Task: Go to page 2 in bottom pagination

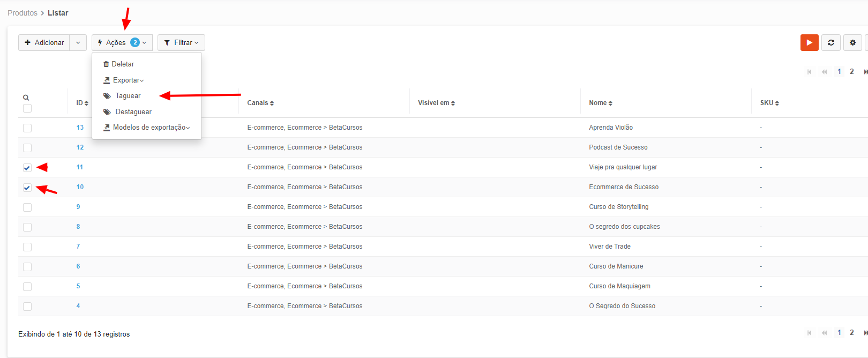Action: coord(851,332)
